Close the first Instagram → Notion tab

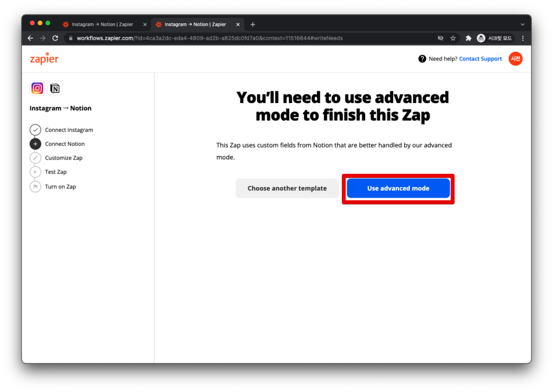tap(145, 24)
